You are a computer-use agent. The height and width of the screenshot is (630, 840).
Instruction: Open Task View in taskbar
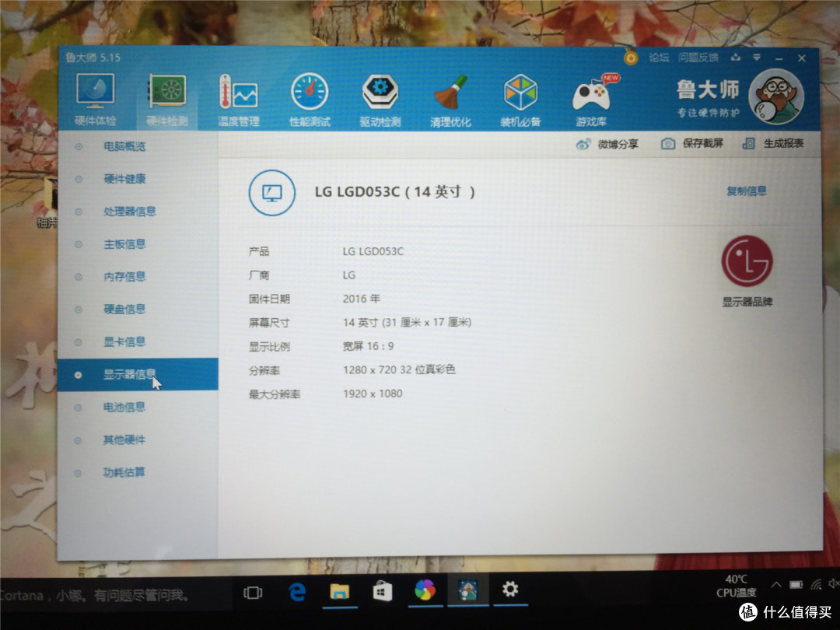click(x=253, y=593)
